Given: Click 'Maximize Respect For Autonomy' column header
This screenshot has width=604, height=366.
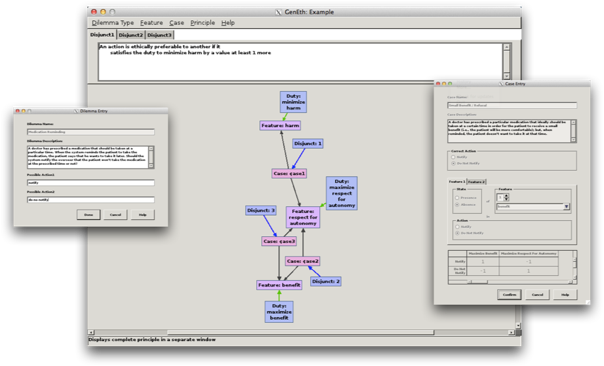Looking at the screenshot, I should point(528,254).
